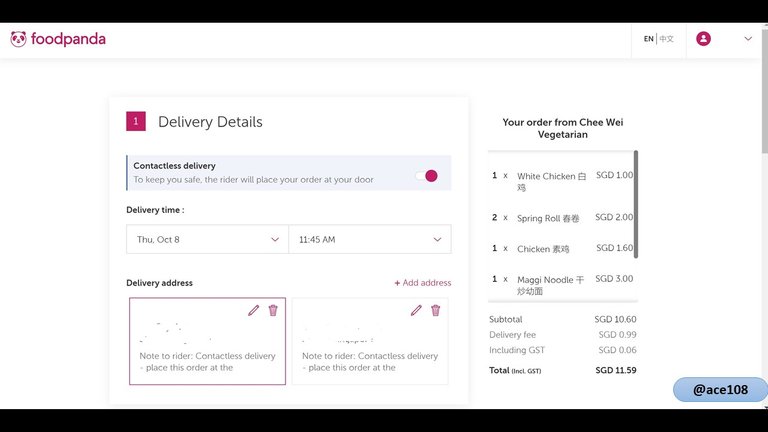Click the Total SGD 11.59 amount
The height and width of the screenshot is (432, 768).
coord(616,370)
